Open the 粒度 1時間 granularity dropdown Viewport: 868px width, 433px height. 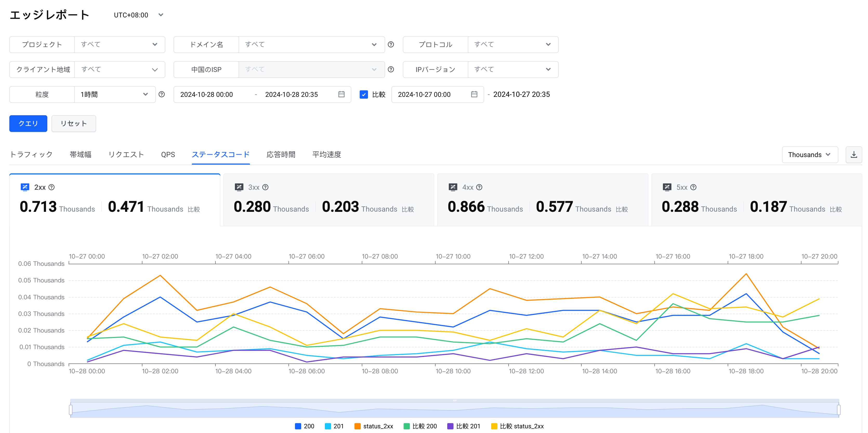115,94
